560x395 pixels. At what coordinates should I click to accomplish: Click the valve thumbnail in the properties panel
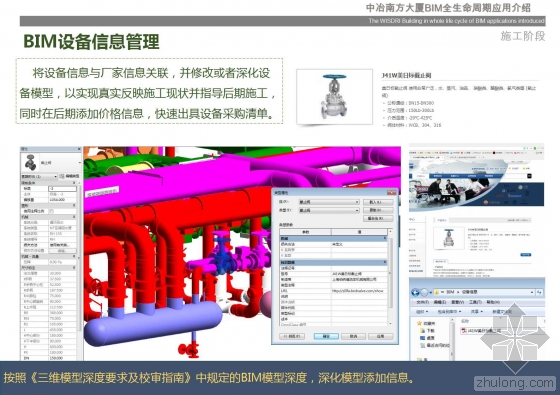click(30, 162)
